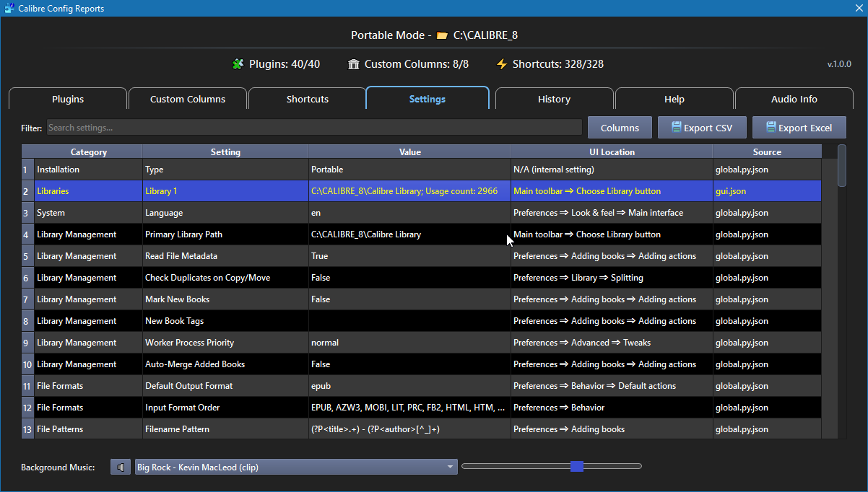
Task: Select 'Check Duplicates on Copy/Move' cell
Action: click(x=225, y=278)
